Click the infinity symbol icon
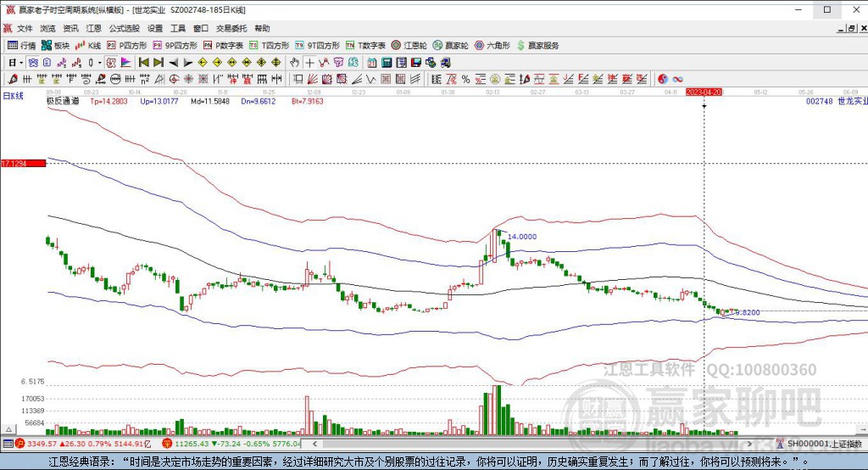 (678, 79)
